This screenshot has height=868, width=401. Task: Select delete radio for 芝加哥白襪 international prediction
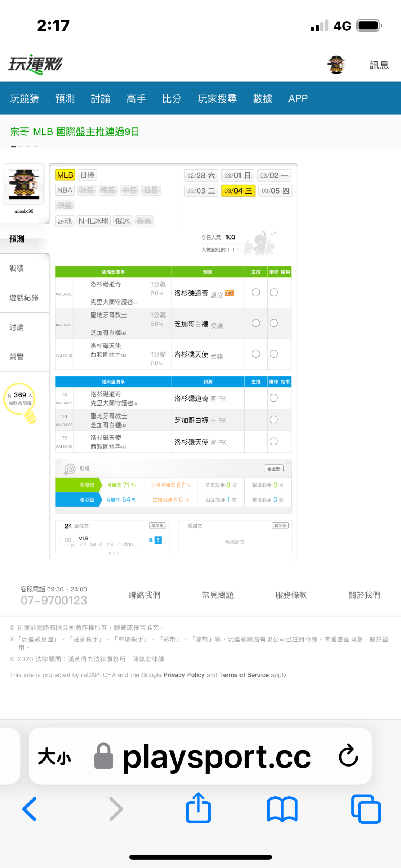point(274,323)
